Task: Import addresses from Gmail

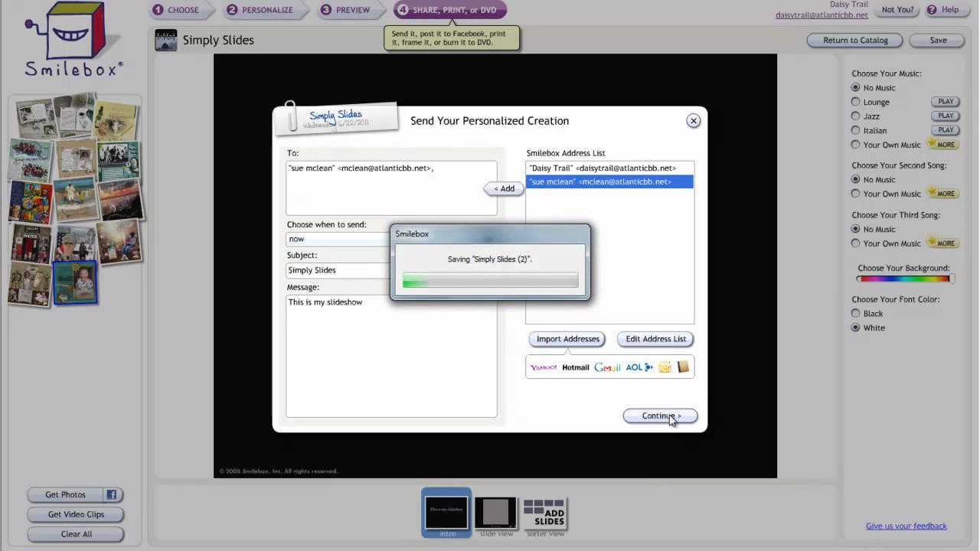Action: (x=607, y=367)
